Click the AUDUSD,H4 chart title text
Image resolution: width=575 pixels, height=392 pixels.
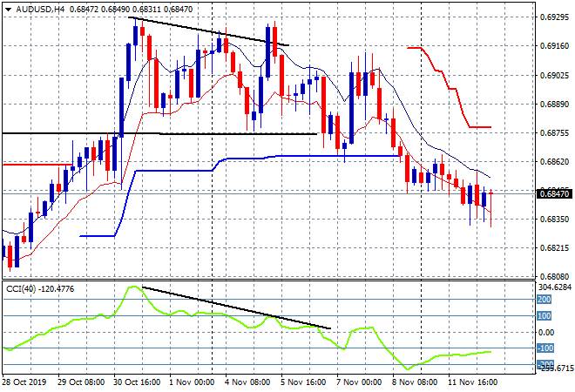tap(40, 10)
